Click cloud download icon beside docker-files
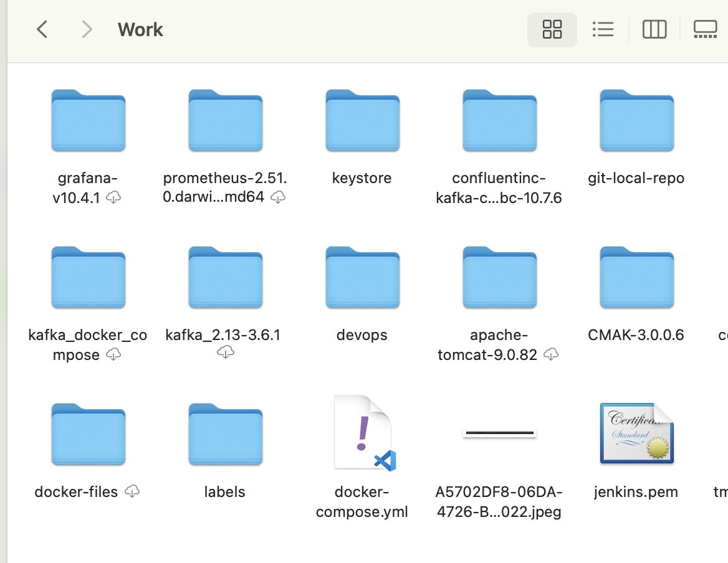 tap(132, 491)
